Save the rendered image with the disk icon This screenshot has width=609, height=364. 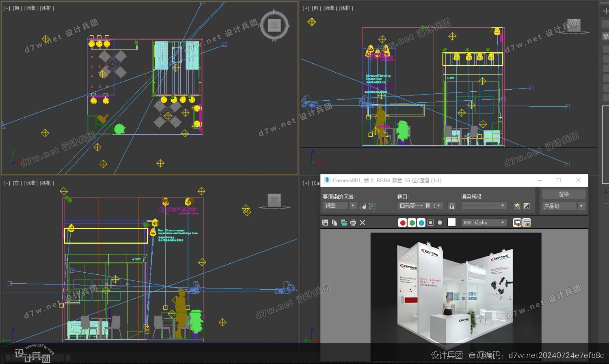pyautogui.click(x=325, y=222)
